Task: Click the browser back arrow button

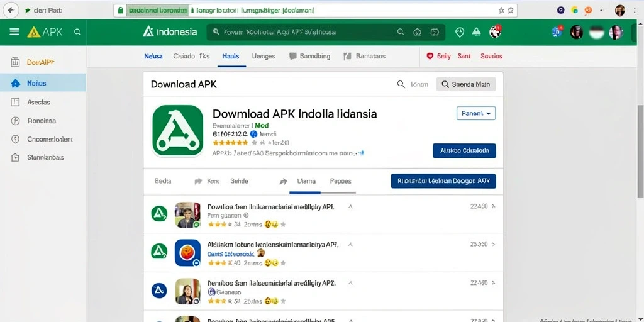Action: tap(11, 10)
